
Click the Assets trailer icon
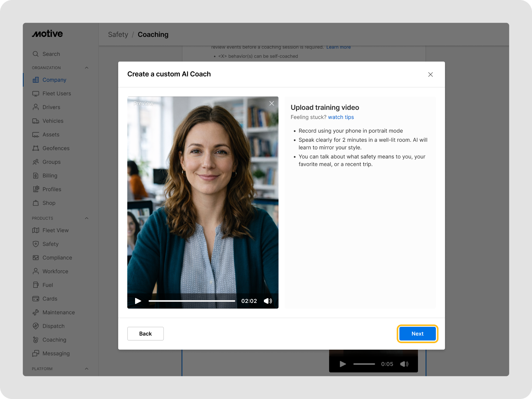[36, 135]
